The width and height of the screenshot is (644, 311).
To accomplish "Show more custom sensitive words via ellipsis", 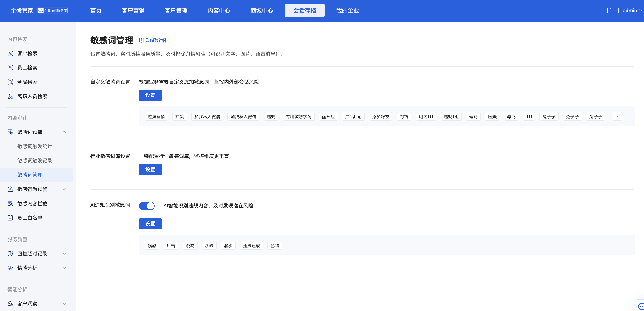I will tap(617, 116).
